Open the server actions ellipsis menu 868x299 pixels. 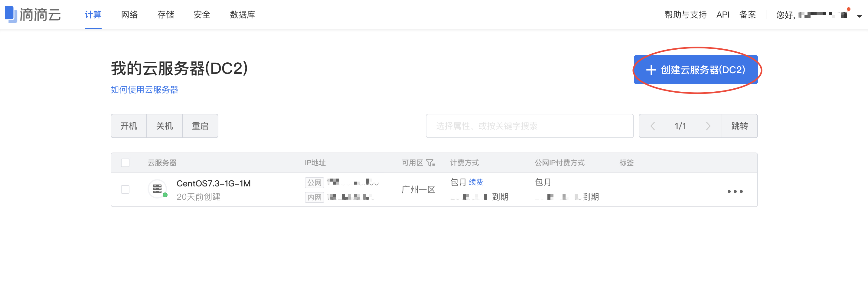point(735,191)
